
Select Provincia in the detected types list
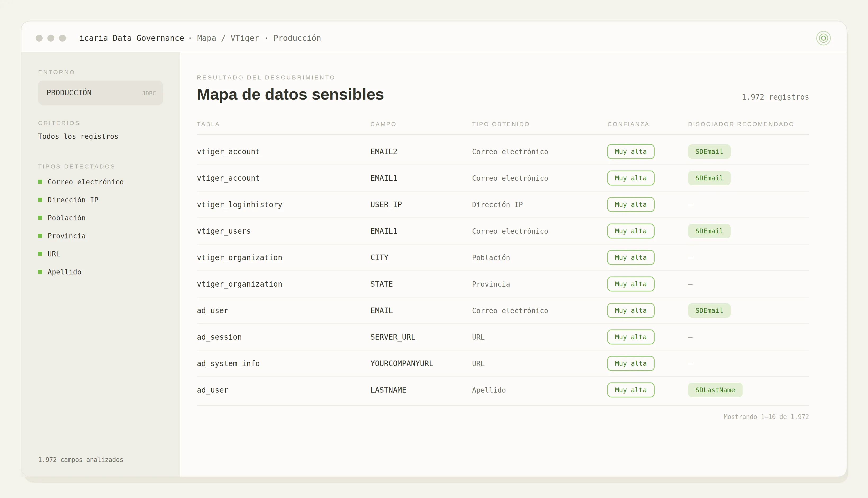[x=62, y=236]
